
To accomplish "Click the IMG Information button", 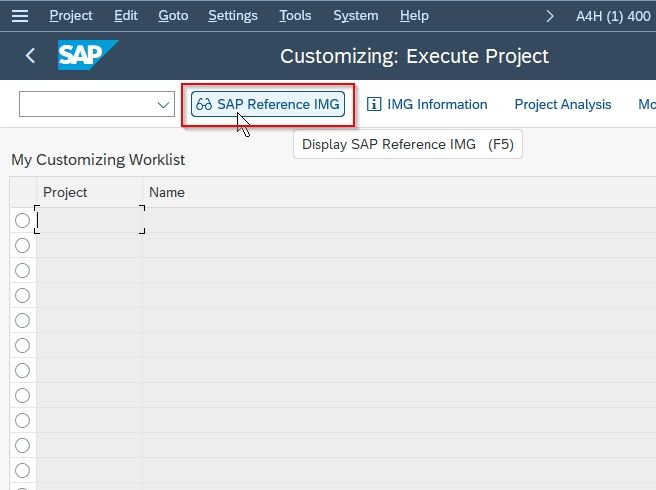I will (427, 104).
